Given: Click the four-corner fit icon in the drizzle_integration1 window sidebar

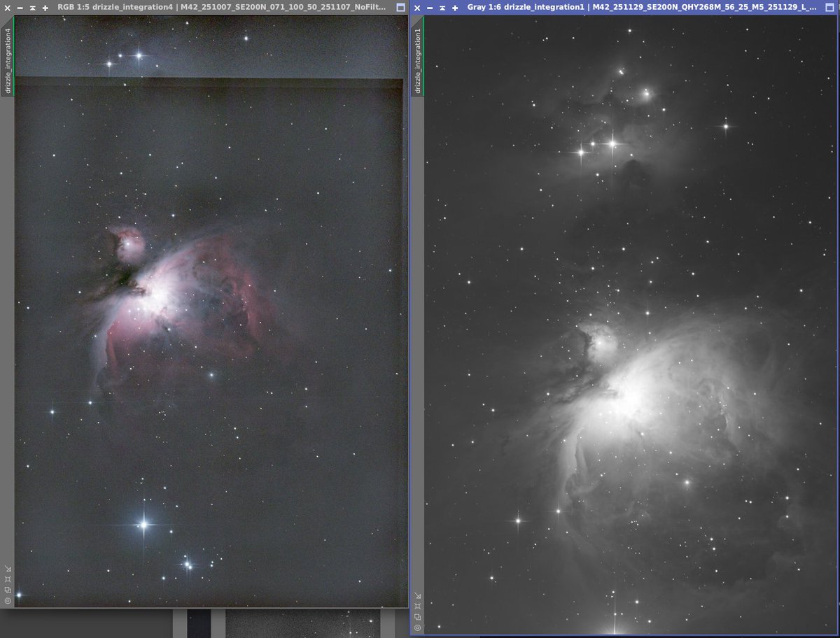Looking at the screenshot, I should pos(418,607).
